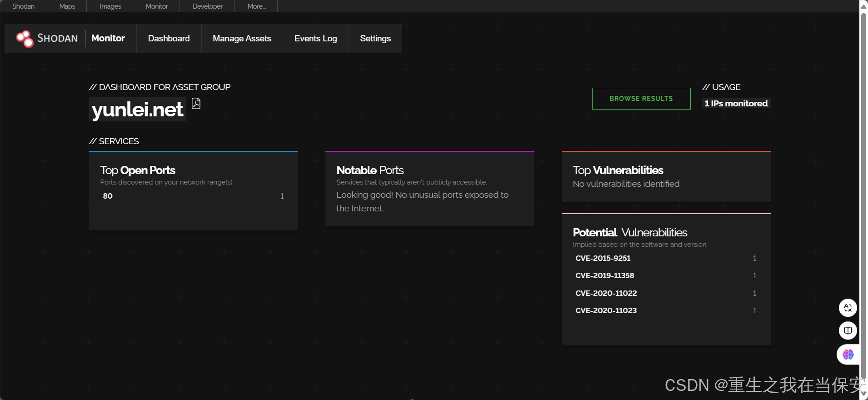Viewport: 868px width, 400px height.
Task: Click the Top Open Ports heading
Action: pyautogui.click(x=138, y=170)
